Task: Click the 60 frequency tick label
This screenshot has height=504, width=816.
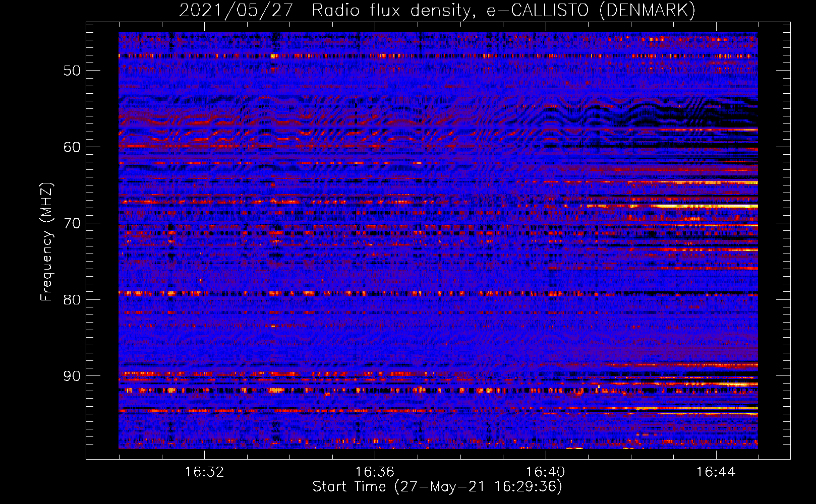Action: [72, 147]
